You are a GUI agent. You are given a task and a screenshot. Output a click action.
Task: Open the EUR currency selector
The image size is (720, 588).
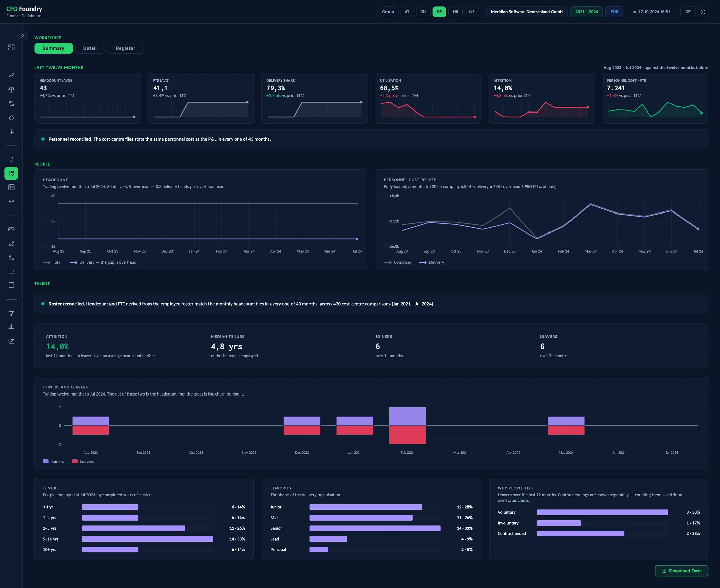click(614, 12)
